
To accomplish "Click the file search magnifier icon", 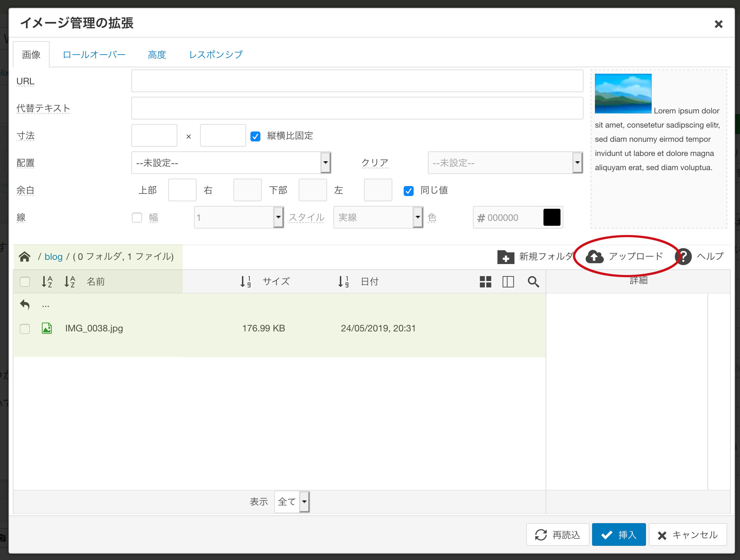I will [533, 282].
